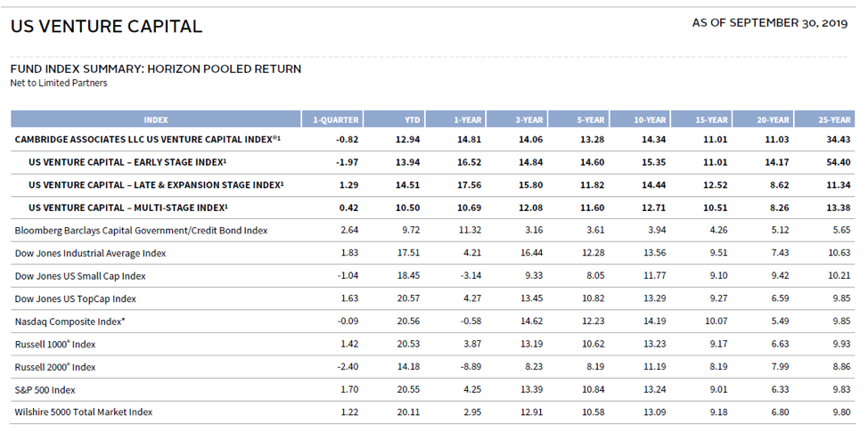Click Wilshire 5000 Total Market Index label
The height and width of the screenshot is (432, 868).
click(84, 412)
